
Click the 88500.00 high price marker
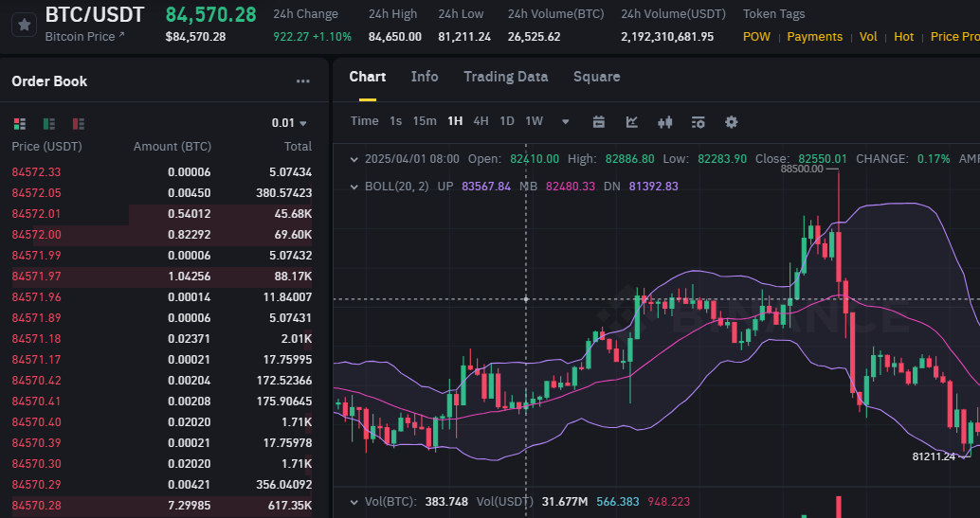click(x=802, y=169)
